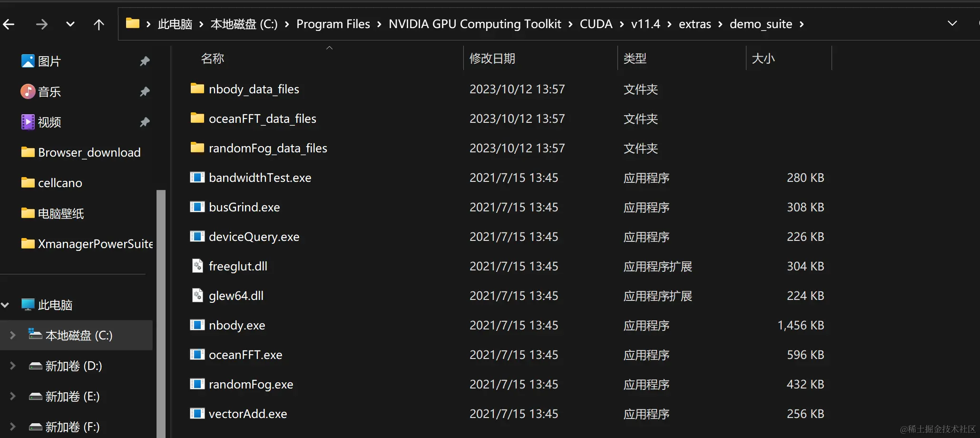Click the navigation pane vertical scrollbar
980x438 pixels.
pos(161,309)
